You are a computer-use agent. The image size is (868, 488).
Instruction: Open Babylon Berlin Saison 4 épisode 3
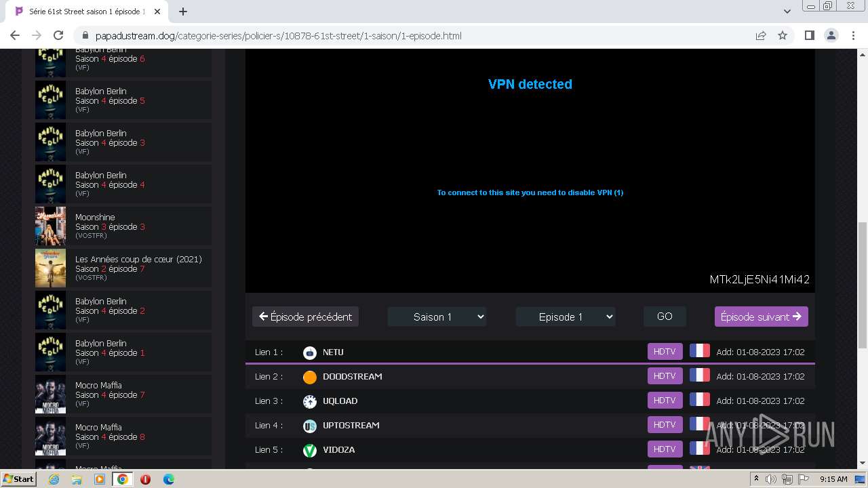point(123,142)
